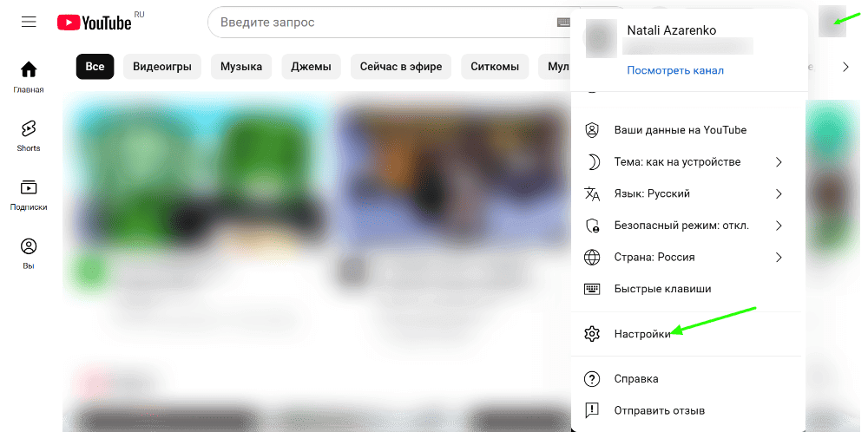Screen dimensions: 868x432
Task: Expand Страна: Россия submenu
Action: (779, 258)
